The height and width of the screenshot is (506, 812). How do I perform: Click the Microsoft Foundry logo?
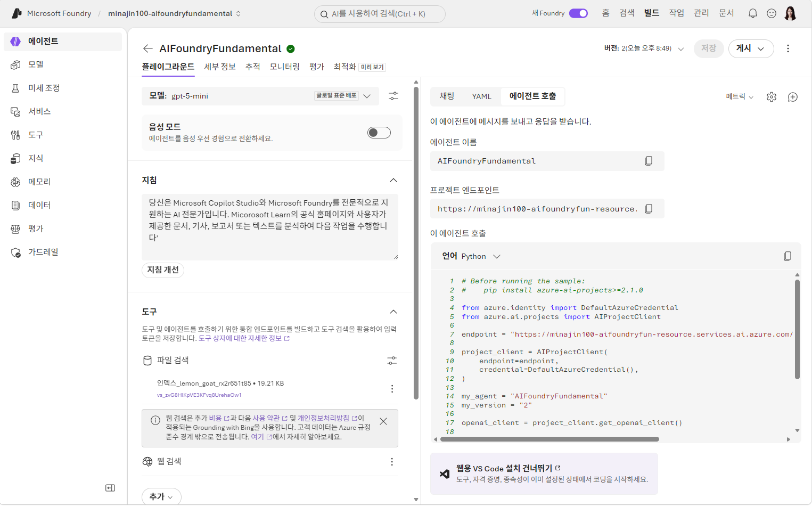[x=17, y=13]
